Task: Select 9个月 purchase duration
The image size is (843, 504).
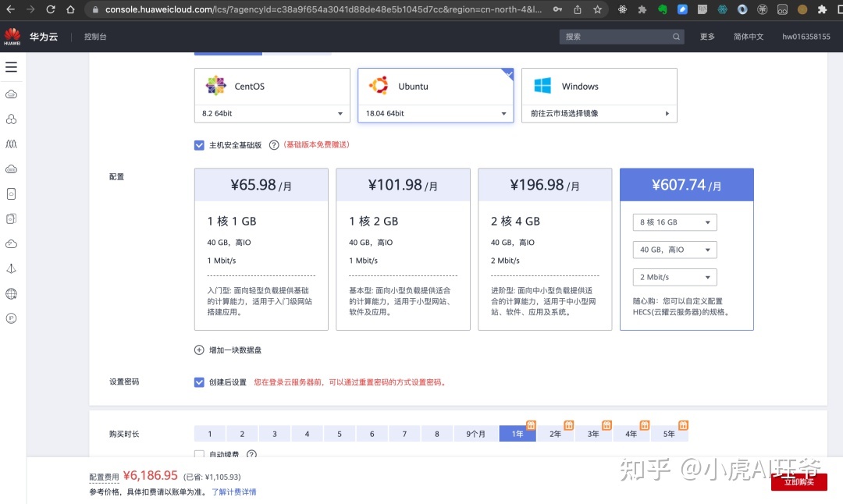Action: [x=476, y=434]
